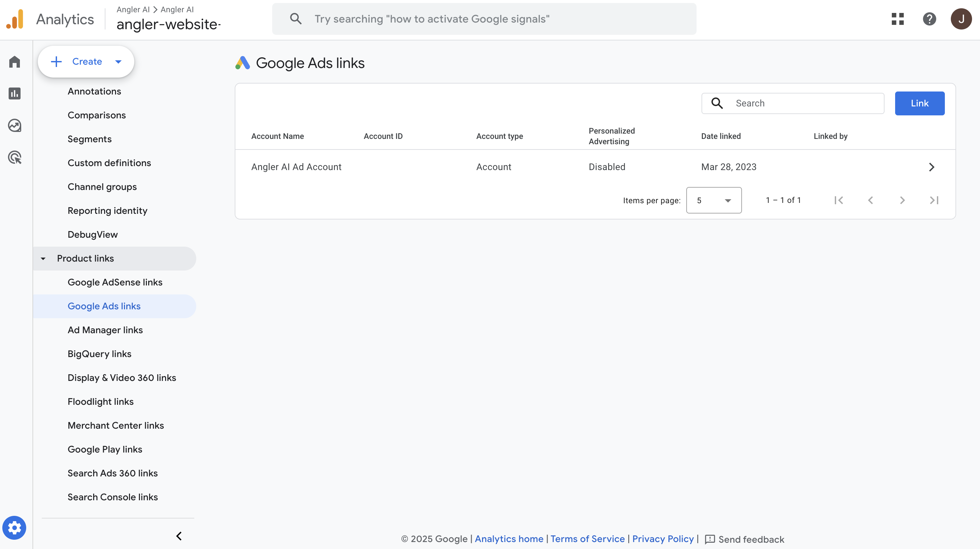Open the Help question mark icon
The width and height of the screenshot is (980, 549).
929,19
